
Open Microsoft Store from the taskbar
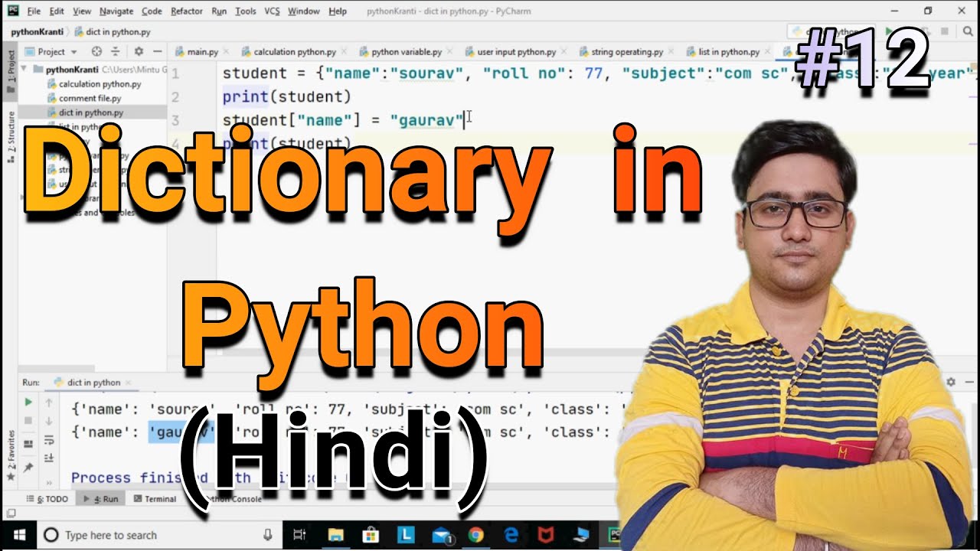pyautogui.click(x=371, y=535)
